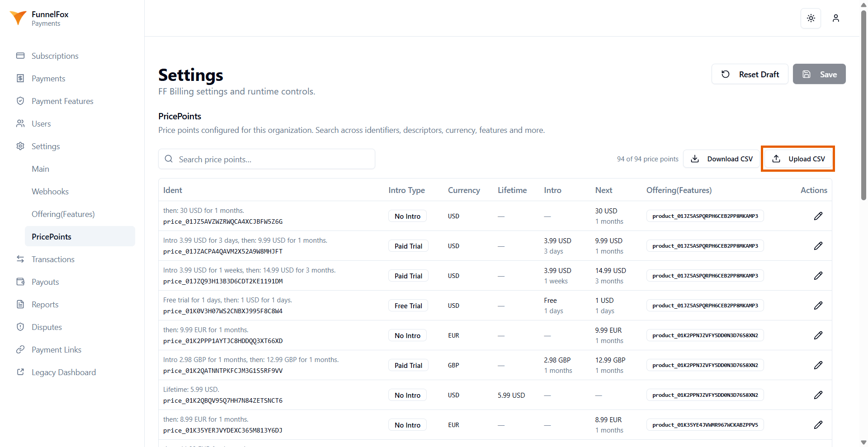Screen dimensions: 868x447
Task: Click the Disputes shield alert icon
Action: click(20, 327)
